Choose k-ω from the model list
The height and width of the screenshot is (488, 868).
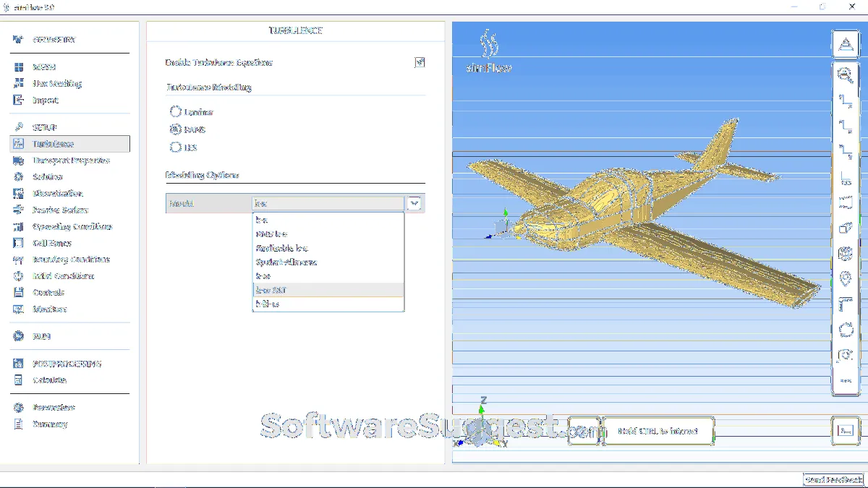pos(328,276)
